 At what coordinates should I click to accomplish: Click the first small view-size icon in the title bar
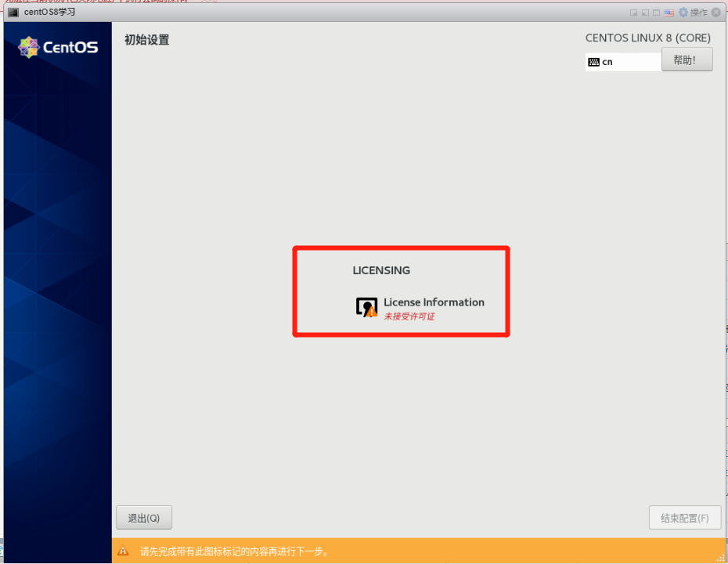(633, 13)
